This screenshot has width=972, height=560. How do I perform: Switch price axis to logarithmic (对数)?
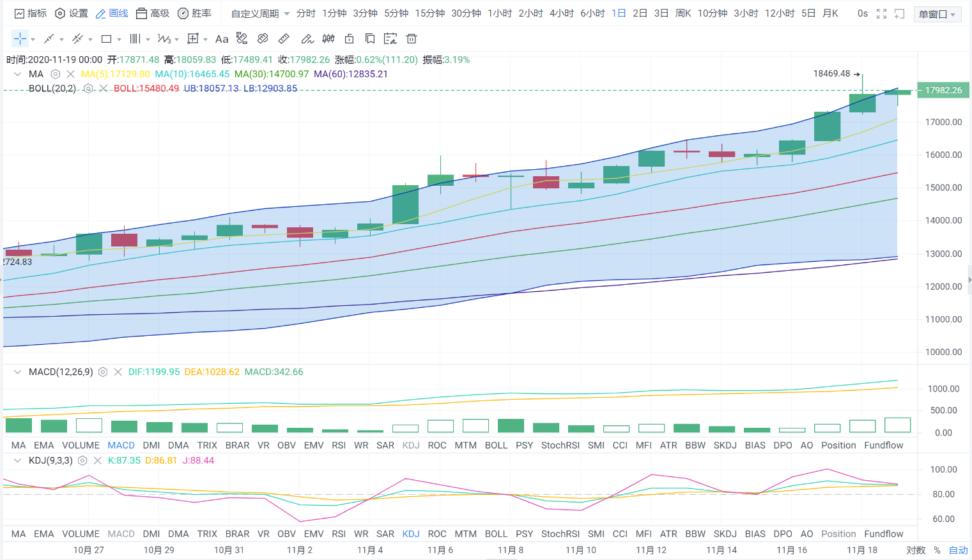pyautogui.click(x=915, y=550)
